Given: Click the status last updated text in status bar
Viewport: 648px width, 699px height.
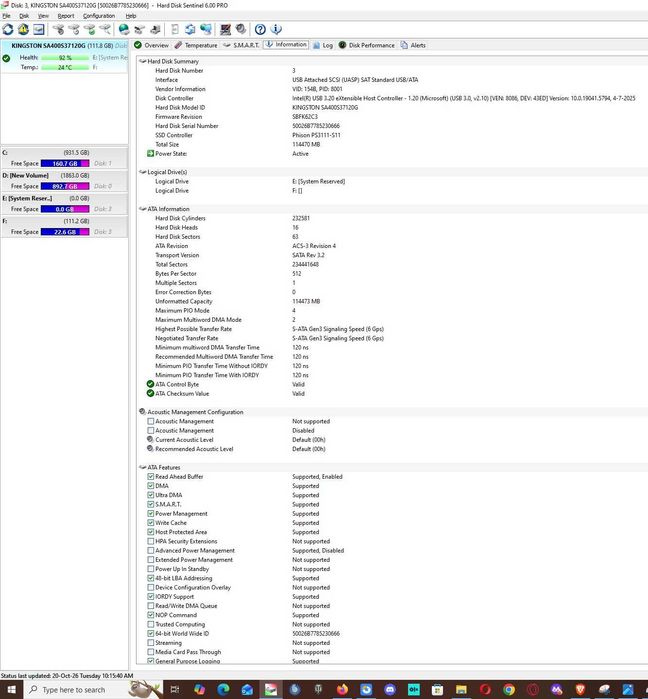Looking at the screenshot, I should [67, 675].
